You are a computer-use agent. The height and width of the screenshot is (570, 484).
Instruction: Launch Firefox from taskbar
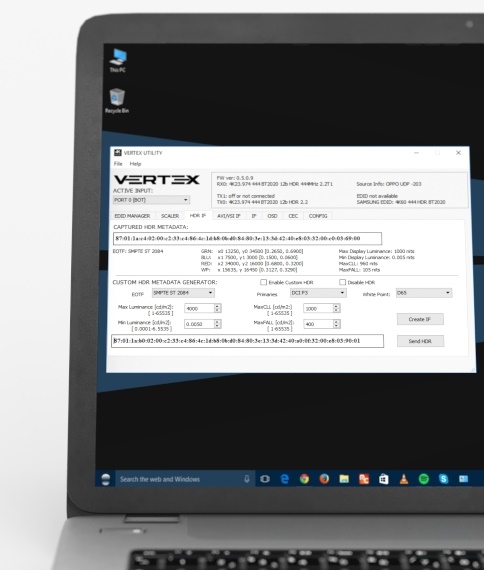[324, 479]
